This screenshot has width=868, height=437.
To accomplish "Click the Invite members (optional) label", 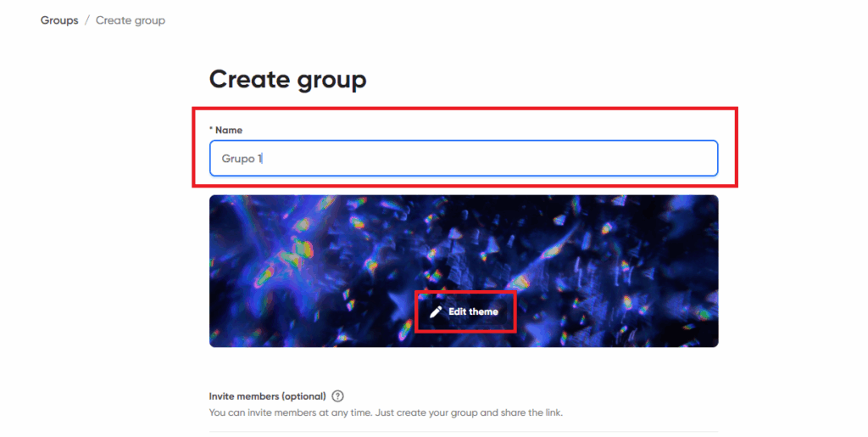I will (x=267, y=396).
